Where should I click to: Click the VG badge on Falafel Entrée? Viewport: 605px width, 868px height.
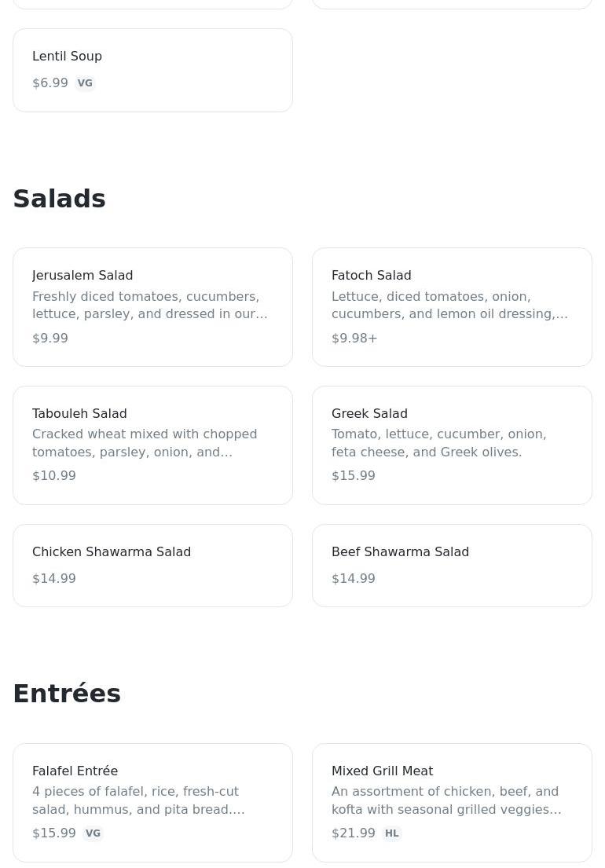93,833
